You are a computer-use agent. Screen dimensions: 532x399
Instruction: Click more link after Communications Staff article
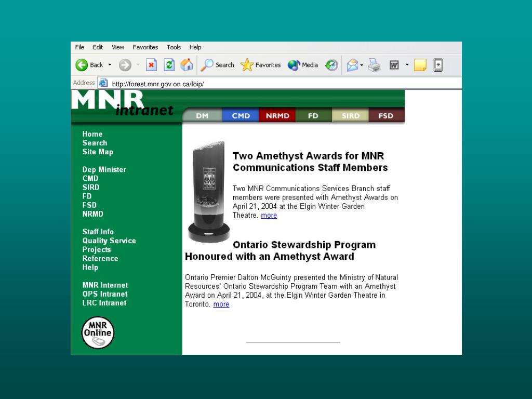pyautogui.click(x=269, y=216)
